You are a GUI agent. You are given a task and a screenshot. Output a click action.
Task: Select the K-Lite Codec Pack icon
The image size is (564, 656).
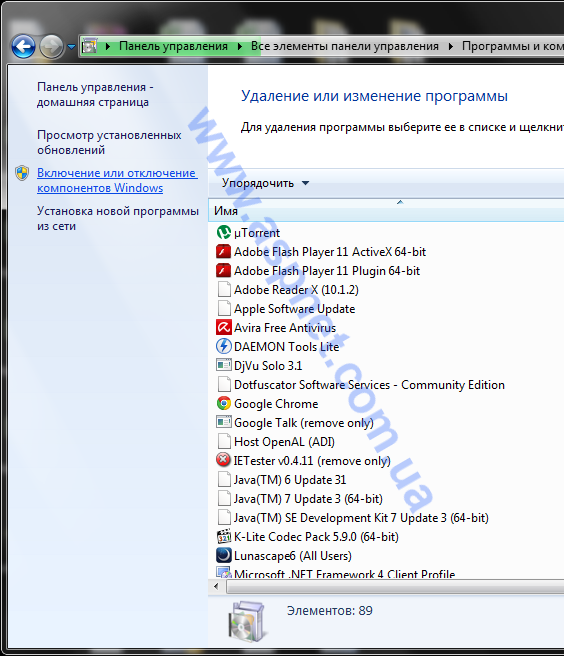pos(223,536)
